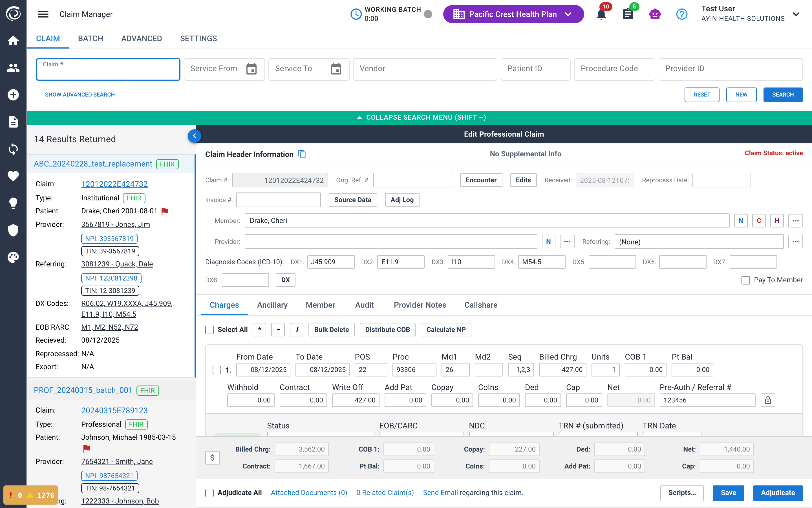812x508 pixels.
Task: Open the Provider Notes tab
Action: click(420, 305)
